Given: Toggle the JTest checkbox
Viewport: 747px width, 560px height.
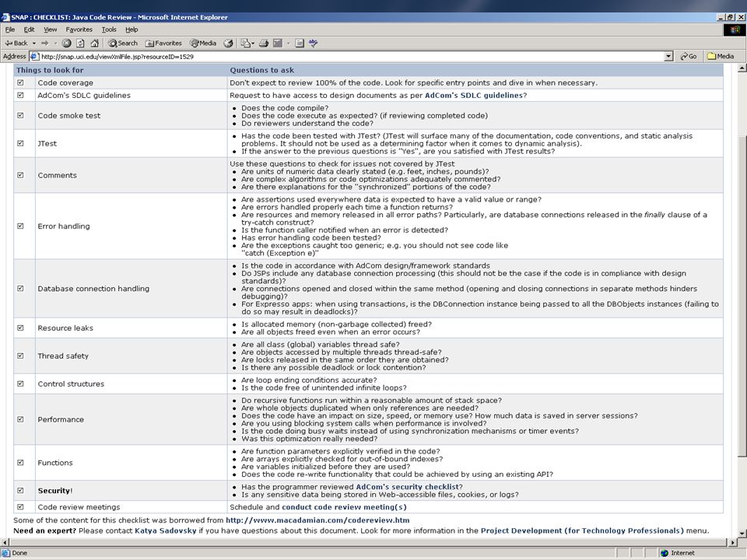Looking at the screenshot, I should click(x=20, y=143).
